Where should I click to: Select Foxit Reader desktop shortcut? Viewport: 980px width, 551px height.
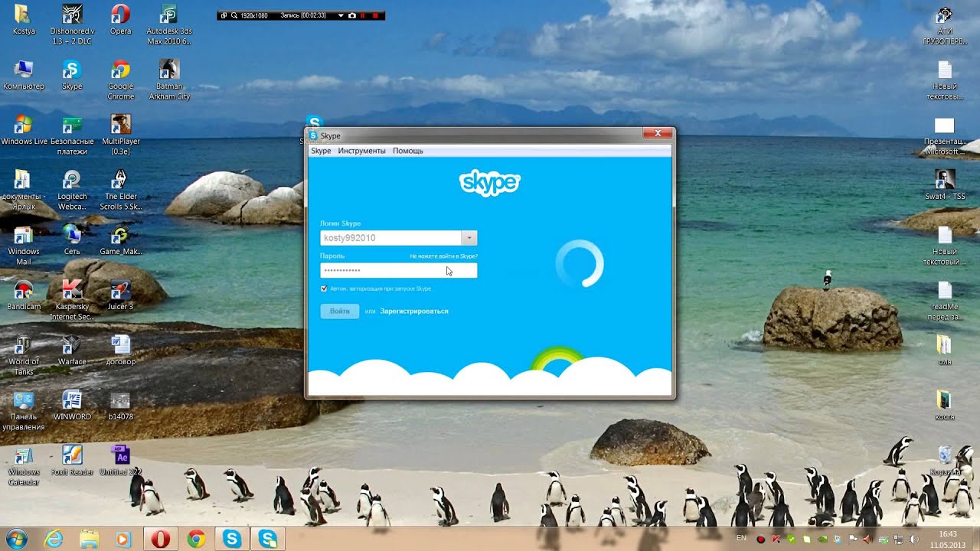tap(72, 461)
